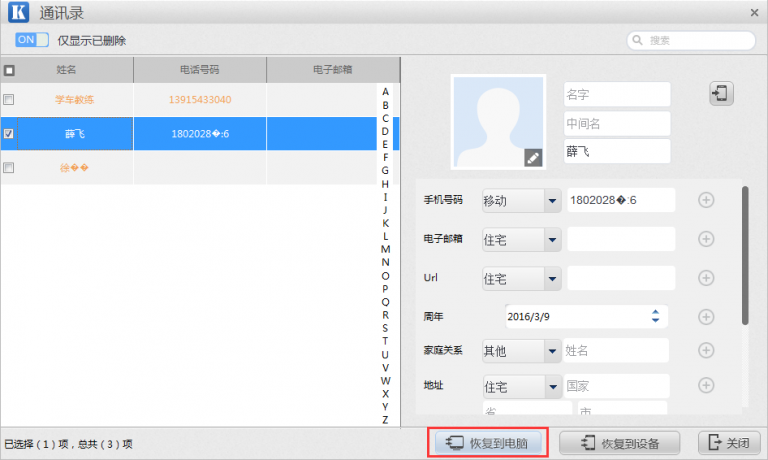Open the Url 住宅 type dropdown

click(x=522, y=279)
